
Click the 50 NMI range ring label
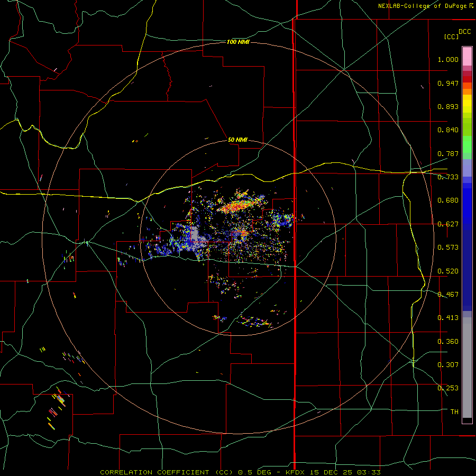pyautogui.click(x=237, y=140)
